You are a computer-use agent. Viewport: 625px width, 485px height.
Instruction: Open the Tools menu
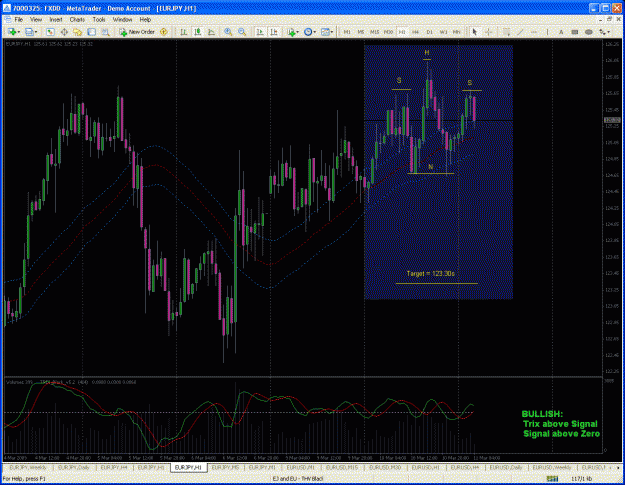click(99, 20)
